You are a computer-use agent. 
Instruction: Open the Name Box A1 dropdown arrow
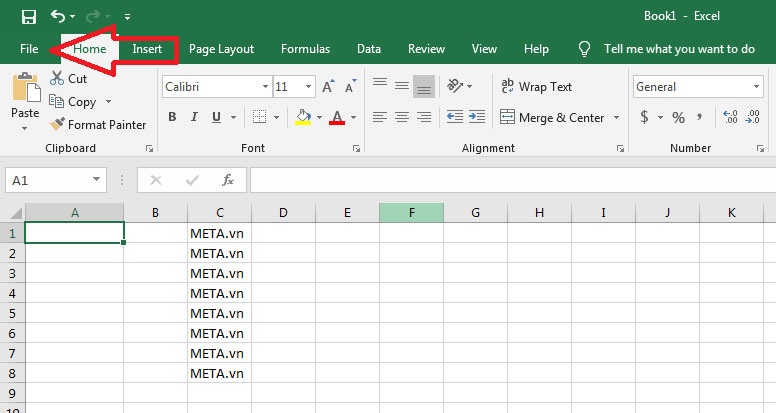97,180
